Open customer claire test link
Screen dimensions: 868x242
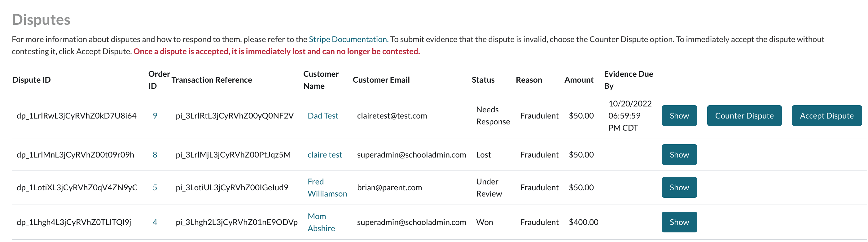click(324, 155)
